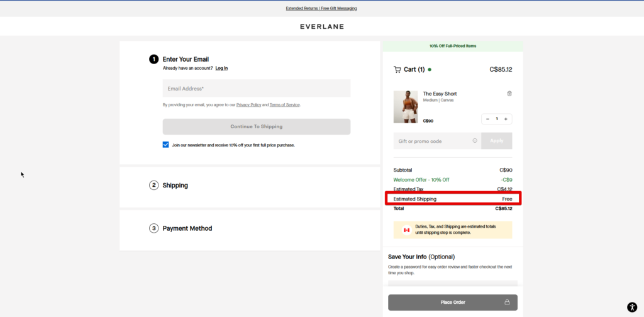Click the promo code info icon

(x=475, y=141)
